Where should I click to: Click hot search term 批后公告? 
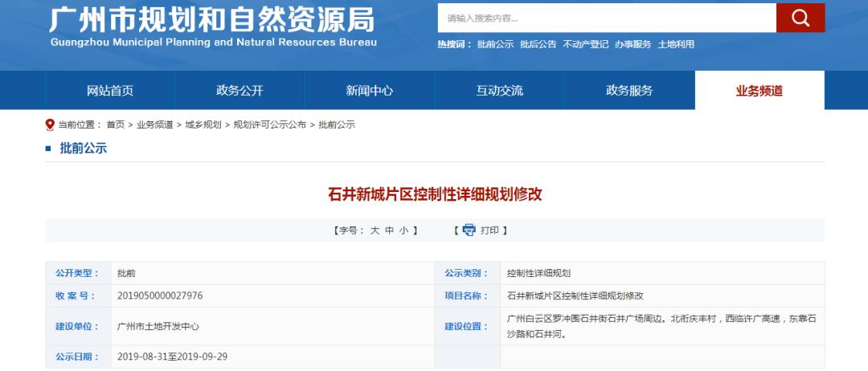(x=538, y=45)
